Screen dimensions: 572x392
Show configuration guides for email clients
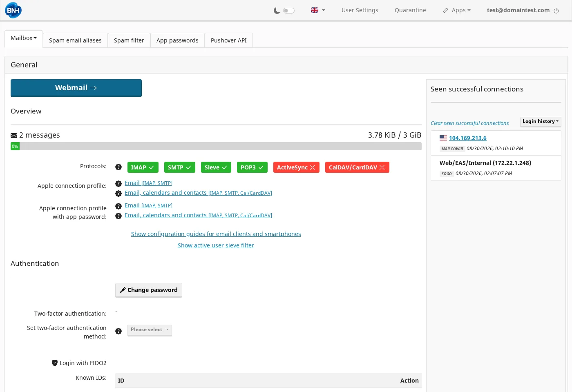pos(216,234)
